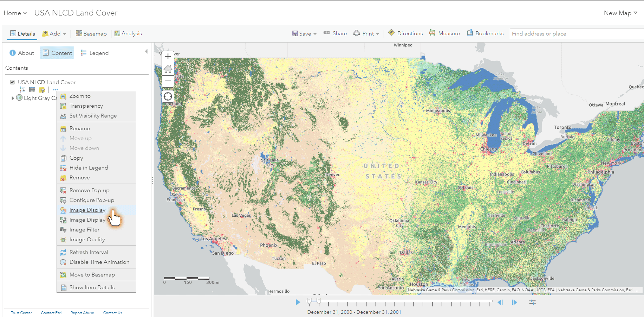Focus the Find address or place field

(x=577, y=34)
